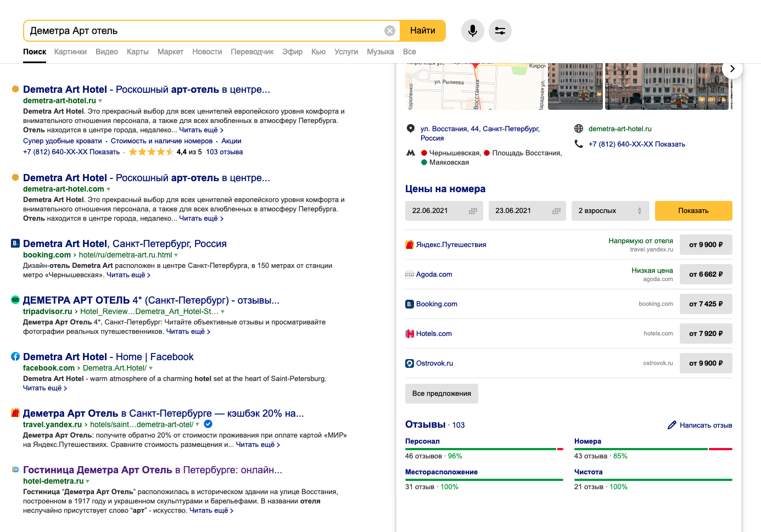The width and height of the screenshot is (761, 532).
Task: Click the location pin icon beside the address
Action: pyautogui.click(x=410, y=128)
